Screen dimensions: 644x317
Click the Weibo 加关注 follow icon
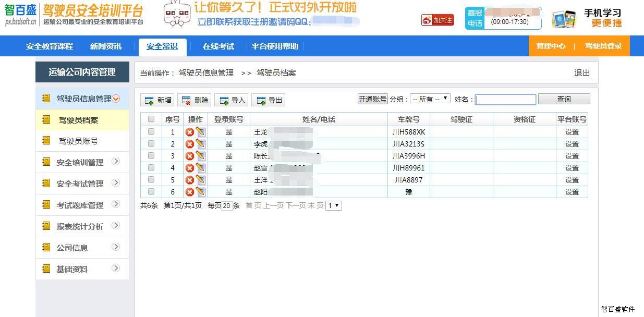[x=438, y=20]
